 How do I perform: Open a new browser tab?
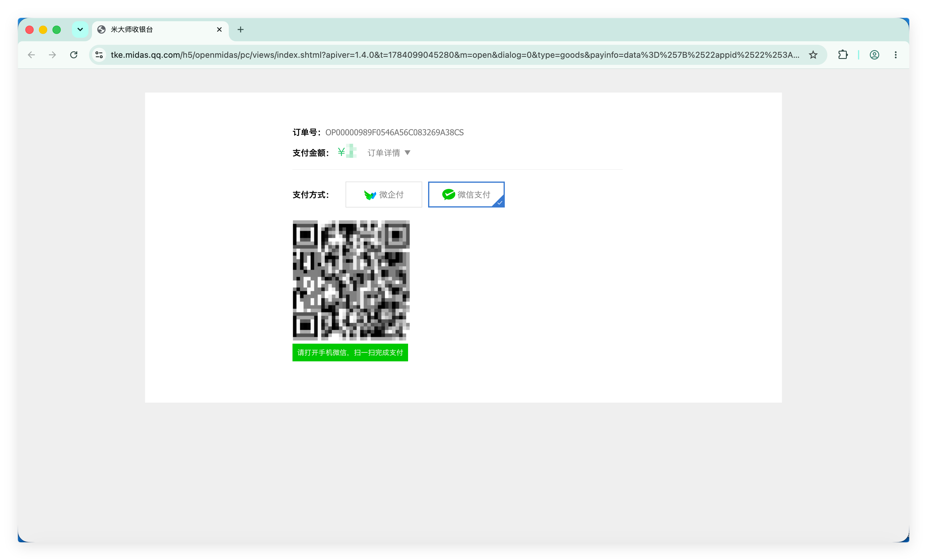(240, 29)
